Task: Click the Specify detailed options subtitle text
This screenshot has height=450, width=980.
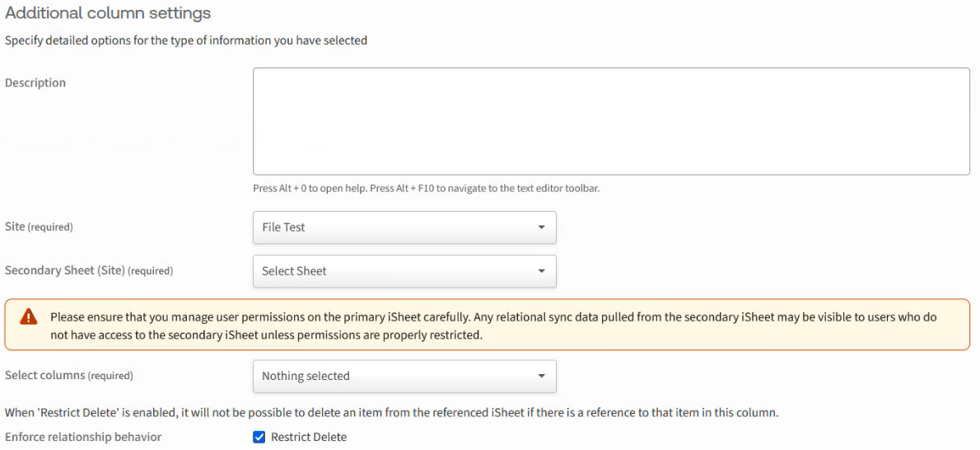Action: 186,40
